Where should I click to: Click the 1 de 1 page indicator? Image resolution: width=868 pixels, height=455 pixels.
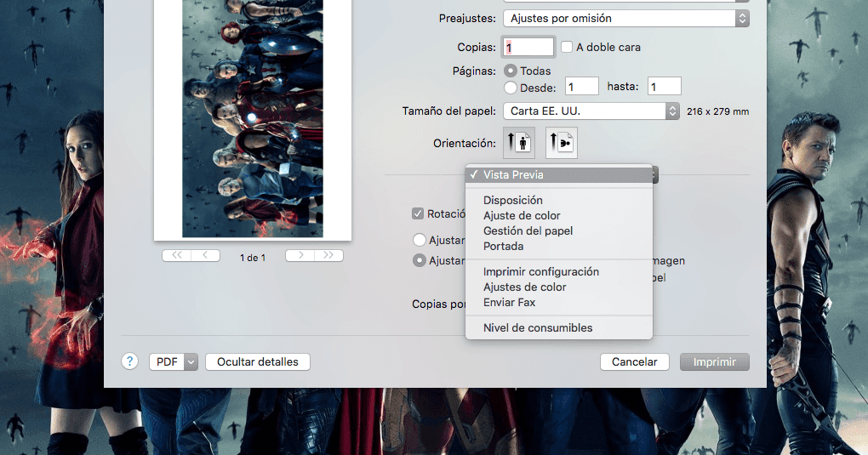click(253, 258)
